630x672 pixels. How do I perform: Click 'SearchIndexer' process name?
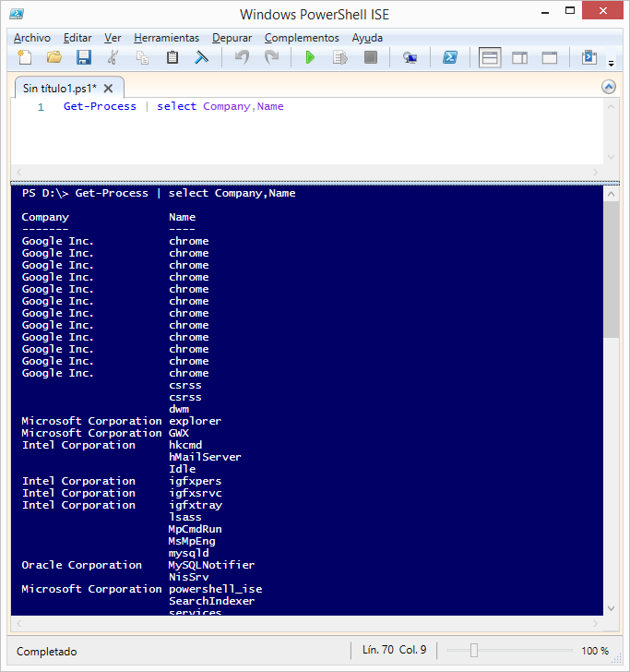click(211, 601)
